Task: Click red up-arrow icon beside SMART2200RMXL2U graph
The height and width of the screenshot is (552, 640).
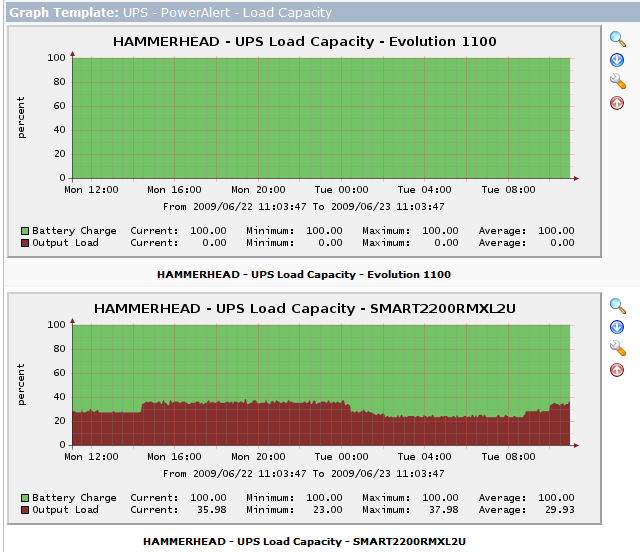Action: coord(618,370)
